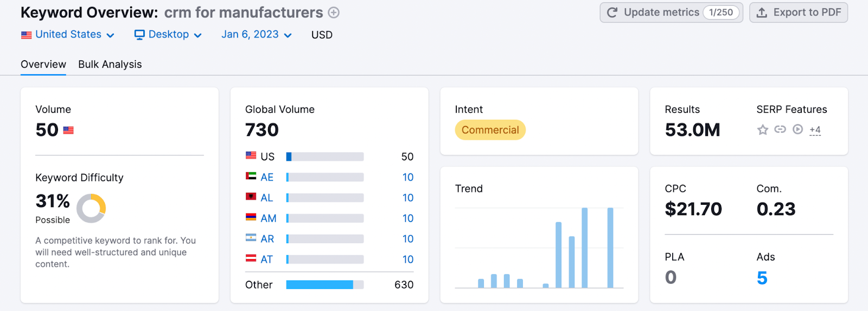
Task: Click the Commercial intent badge
Action: 490,130
